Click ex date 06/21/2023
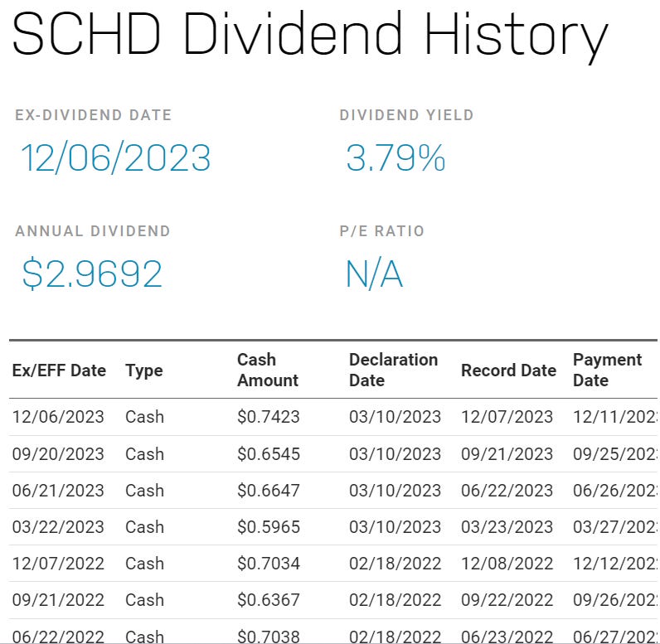 pyautogui.click(x=58, y=491)
